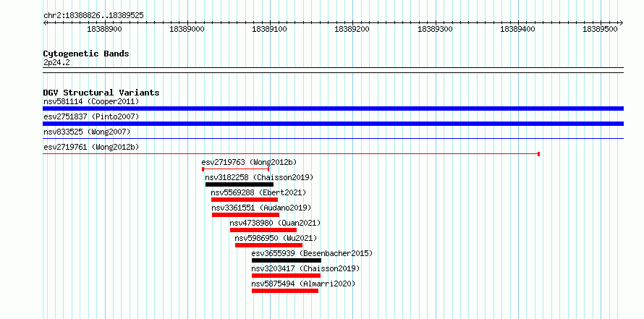Click the chr2:18388826..18389525 region label

pos(93,15)
